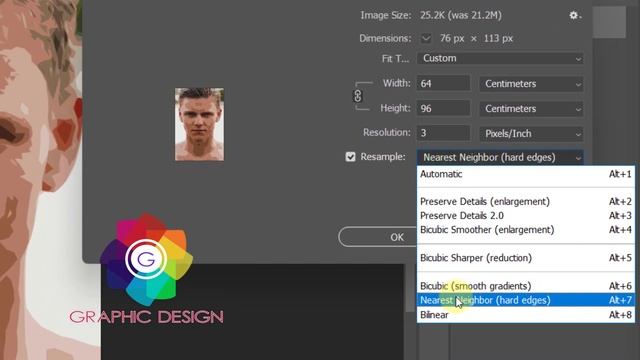Collapse the Resample method dropdown
The width and height of the screenshot is (640, 360).
point(500,158)
